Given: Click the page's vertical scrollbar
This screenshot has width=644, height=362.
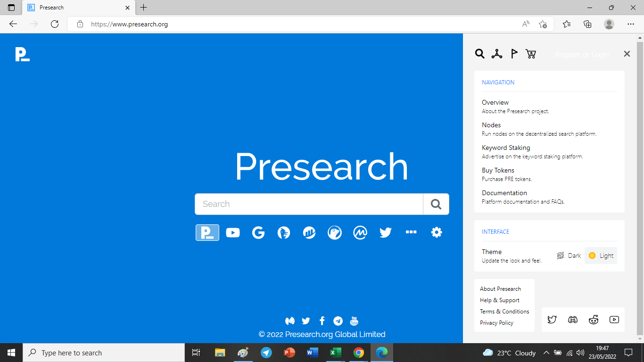Looking at the screenshot, I should pos(640,189).
